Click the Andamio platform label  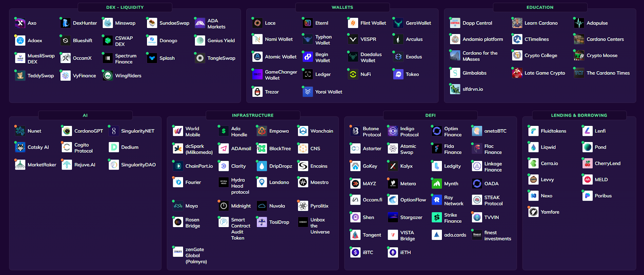pos(483,39)
